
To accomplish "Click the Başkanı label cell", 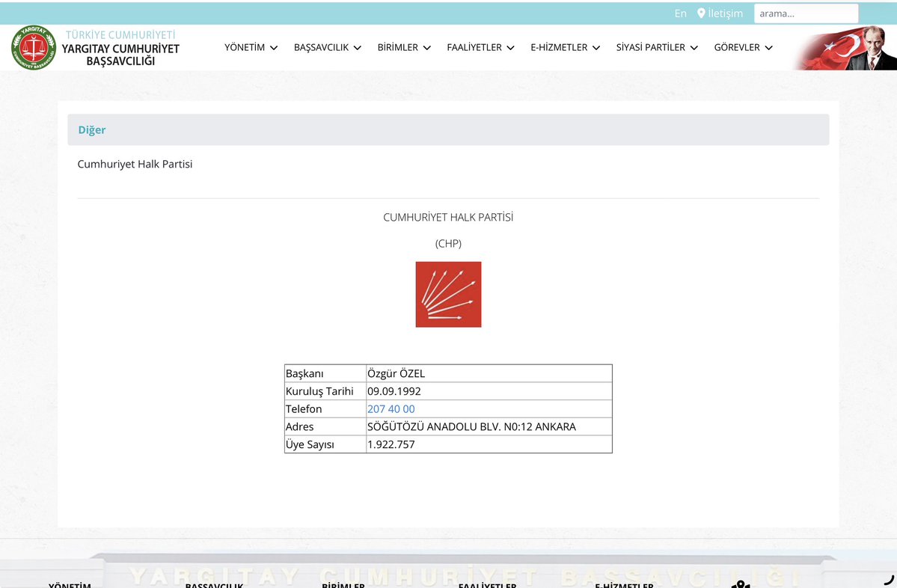I will [x=325, y=373].
